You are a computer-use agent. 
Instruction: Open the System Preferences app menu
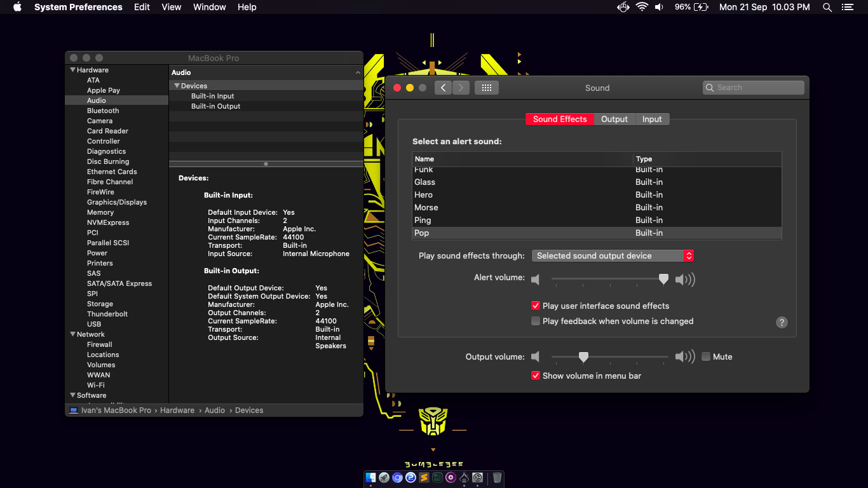[78, 7]
